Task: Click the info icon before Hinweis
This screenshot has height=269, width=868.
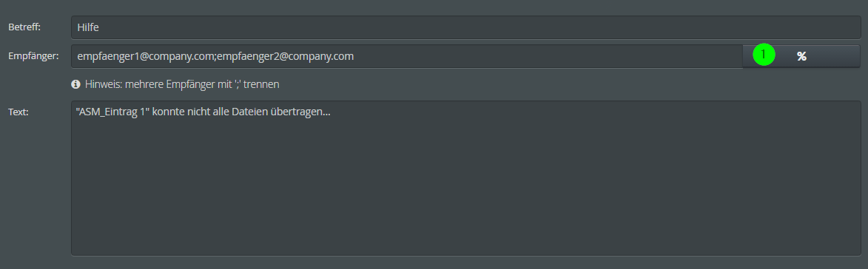Action: 75,84
